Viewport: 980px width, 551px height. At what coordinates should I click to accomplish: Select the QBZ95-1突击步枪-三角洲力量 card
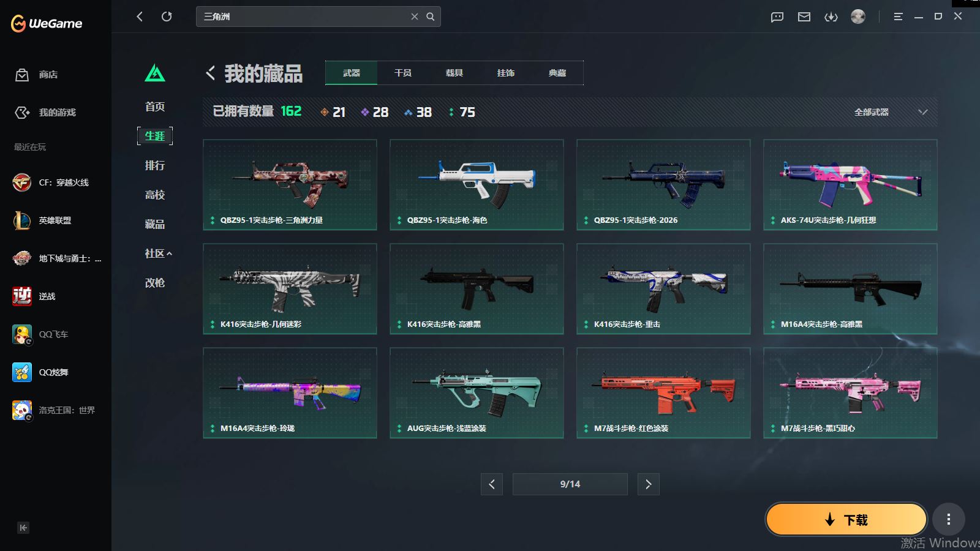[290, 185]
